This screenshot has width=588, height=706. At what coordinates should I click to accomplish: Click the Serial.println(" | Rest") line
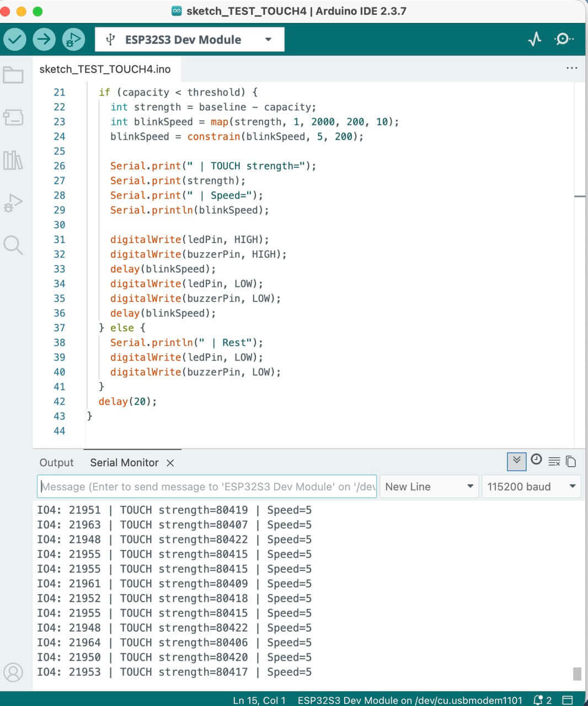(186, 343)
